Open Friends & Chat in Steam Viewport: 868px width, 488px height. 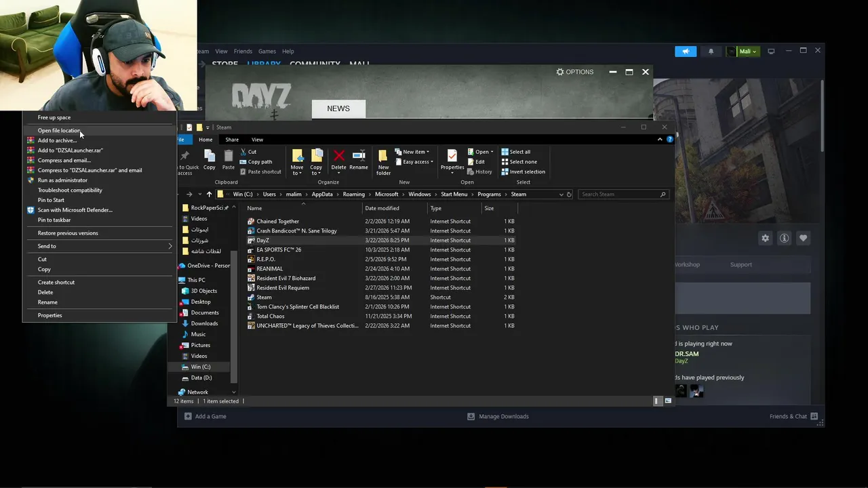click(793, 416)
